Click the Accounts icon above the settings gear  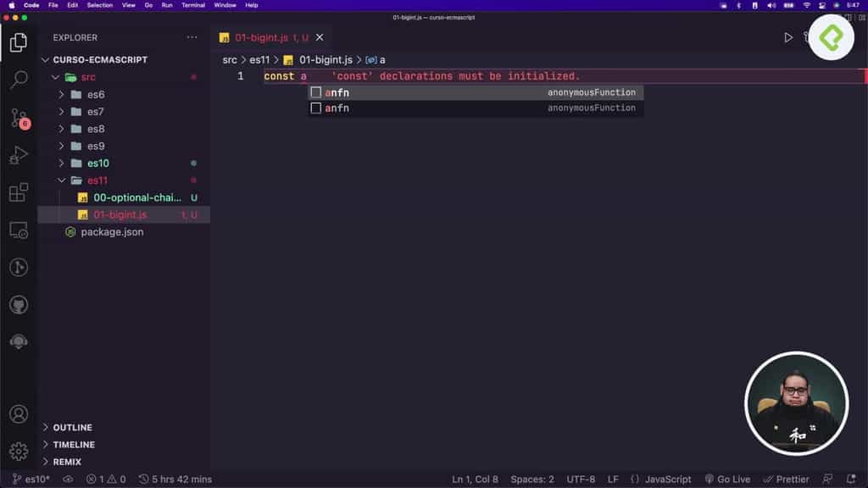click(x=19, y=415)
